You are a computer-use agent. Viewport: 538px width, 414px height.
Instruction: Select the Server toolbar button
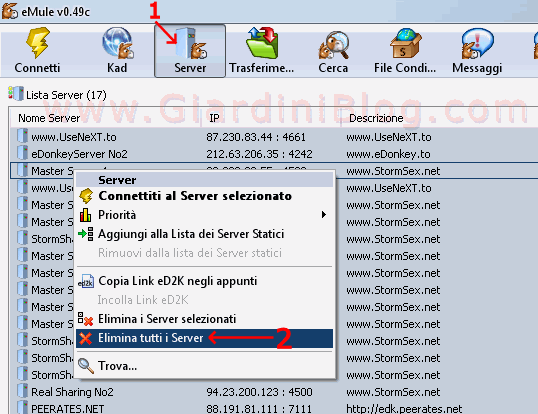tap(190, 51)
